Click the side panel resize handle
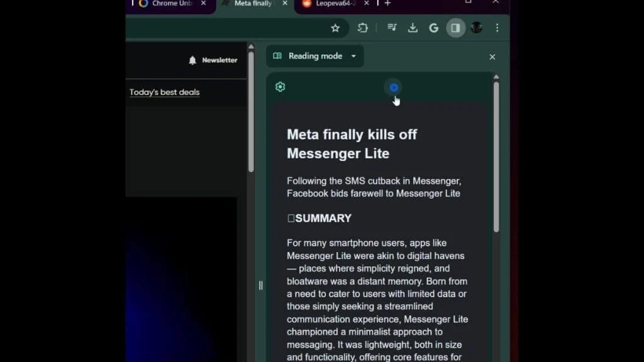This screenshot has width=644, height=362. pyautogui.click(x=261, y=285)
